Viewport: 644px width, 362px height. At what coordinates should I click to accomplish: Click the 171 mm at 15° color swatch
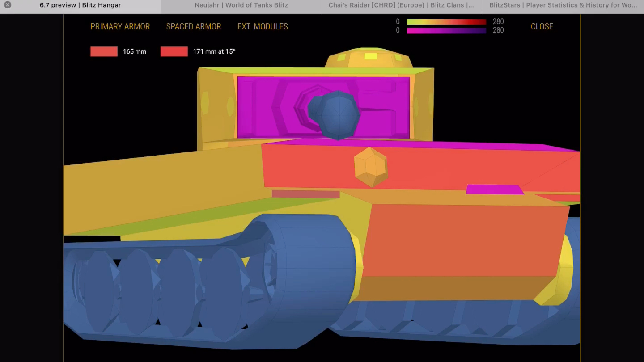(x=174, y=51)
